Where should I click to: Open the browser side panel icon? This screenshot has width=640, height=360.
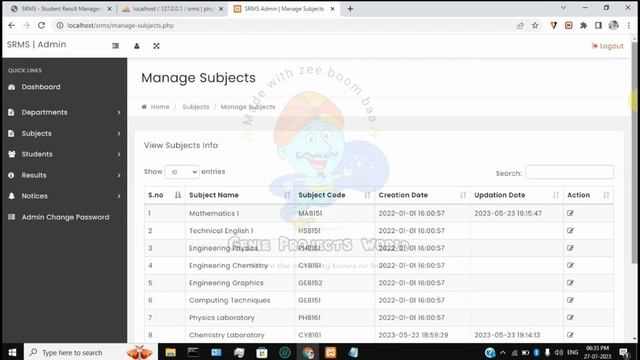(x=598, y=25)
